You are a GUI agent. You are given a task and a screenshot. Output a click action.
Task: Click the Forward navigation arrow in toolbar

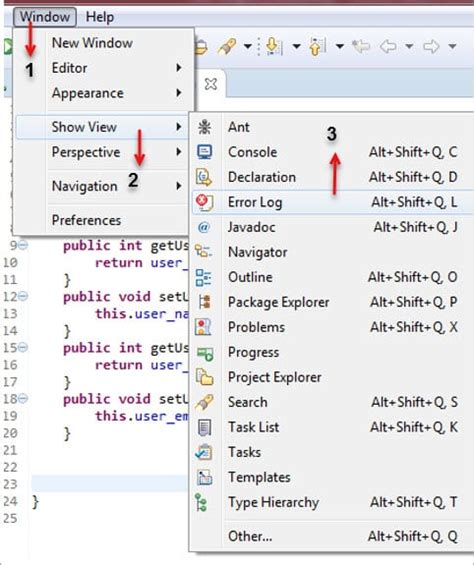[x=431, y=46]
